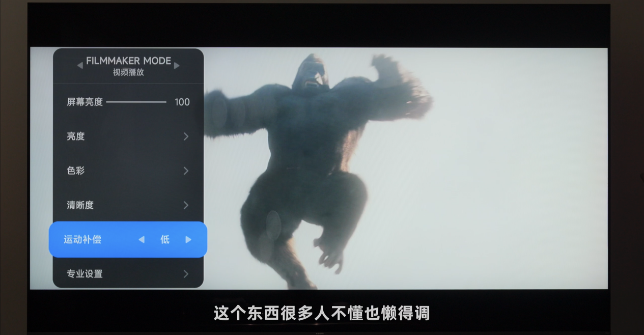Select the 屏幕亮度 value 100

pos(182,102)
